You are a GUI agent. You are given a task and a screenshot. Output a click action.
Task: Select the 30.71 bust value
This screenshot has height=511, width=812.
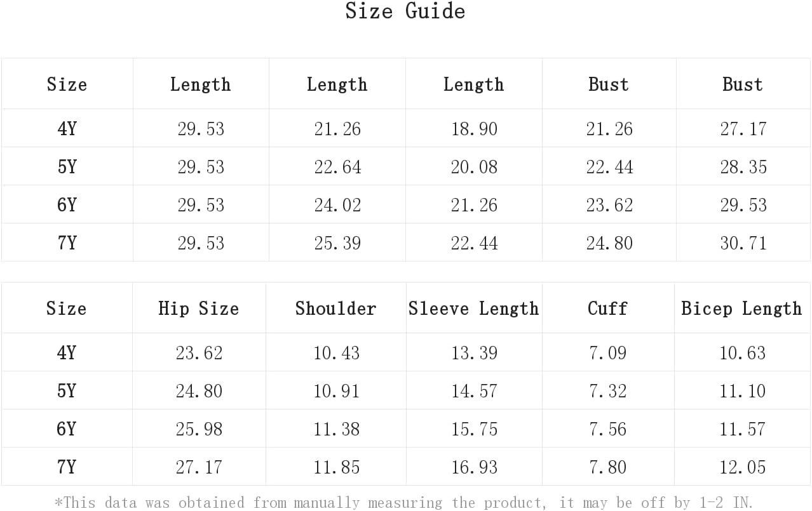[743, 243]
